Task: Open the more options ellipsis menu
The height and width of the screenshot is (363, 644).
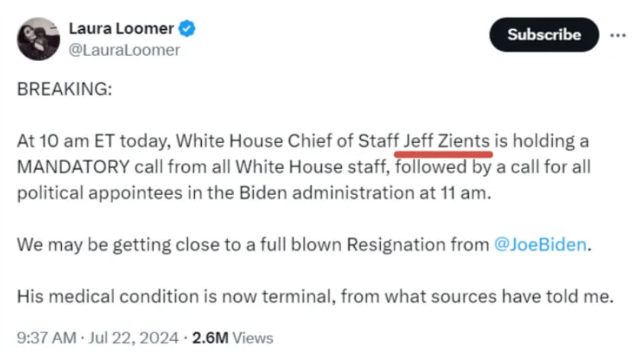Action: (x=618, y=35)
